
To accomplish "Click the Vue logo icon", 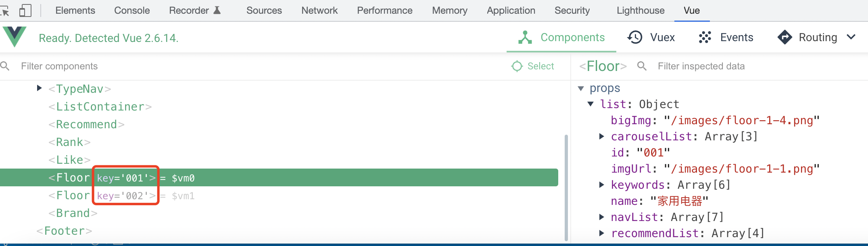I will (15, 37).
